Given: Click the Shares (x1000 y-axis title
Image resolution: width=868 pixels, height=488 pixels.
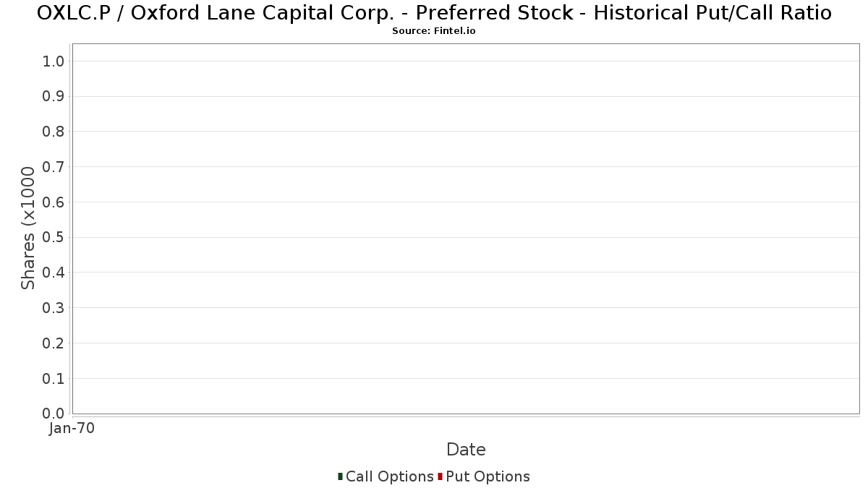Looking at the screenshot, I should pyautogui.click(x=28, y=228).
